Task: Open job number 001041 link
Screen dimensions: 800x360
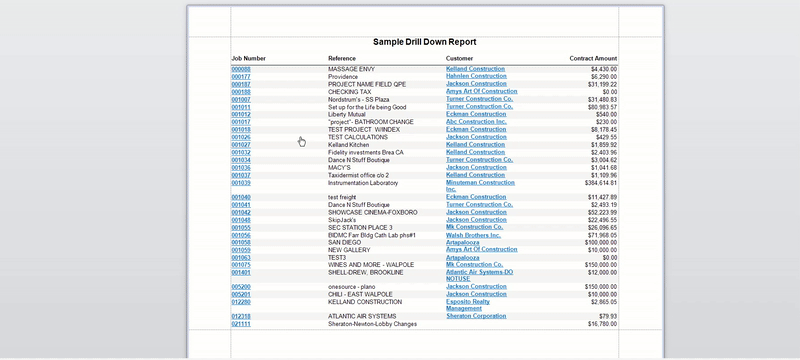Action: (241, 205)
